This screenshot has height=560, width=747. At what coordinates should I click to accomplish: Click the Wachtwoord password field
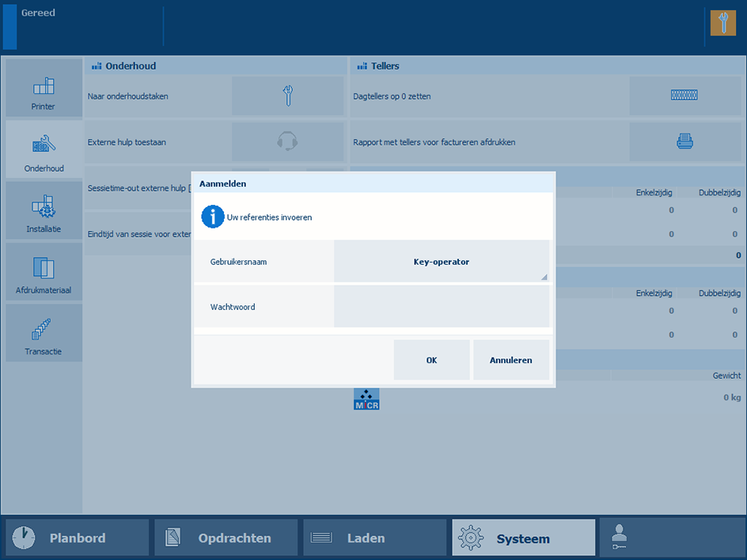click(x=441, y=307)
